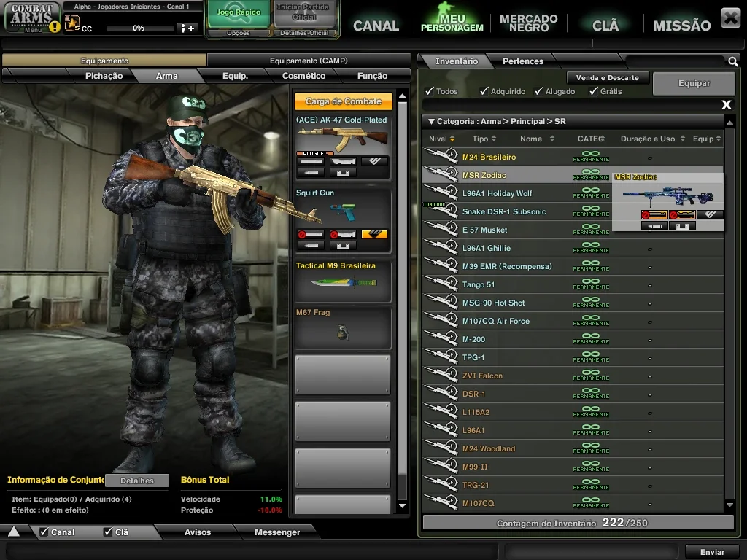Viewport: 747px width, 560px height.
Task: Click the Tactical M9 Brasileira knife image
Action: click(x=344, y=282)
